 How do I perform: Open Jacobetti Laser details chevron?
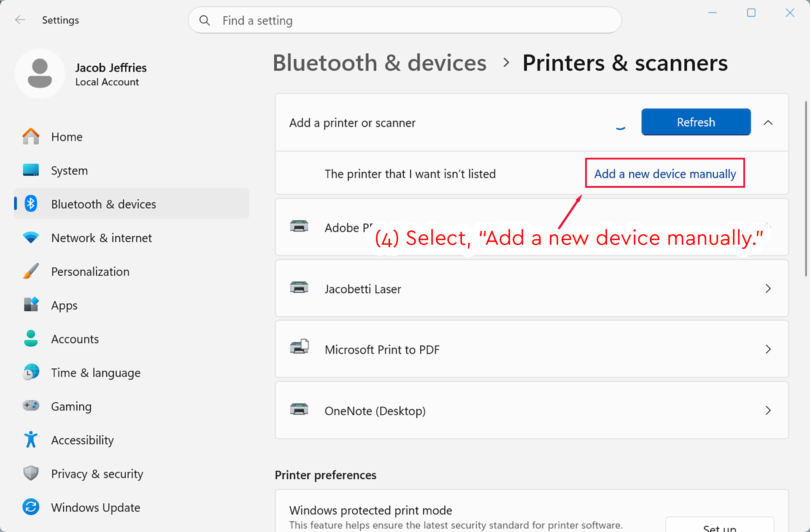768,289
